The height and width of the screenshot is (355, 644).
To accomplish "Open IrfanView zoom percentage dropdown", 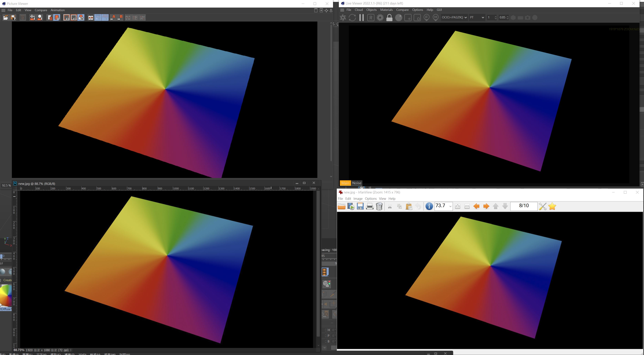I will click(x=450, y=206).
